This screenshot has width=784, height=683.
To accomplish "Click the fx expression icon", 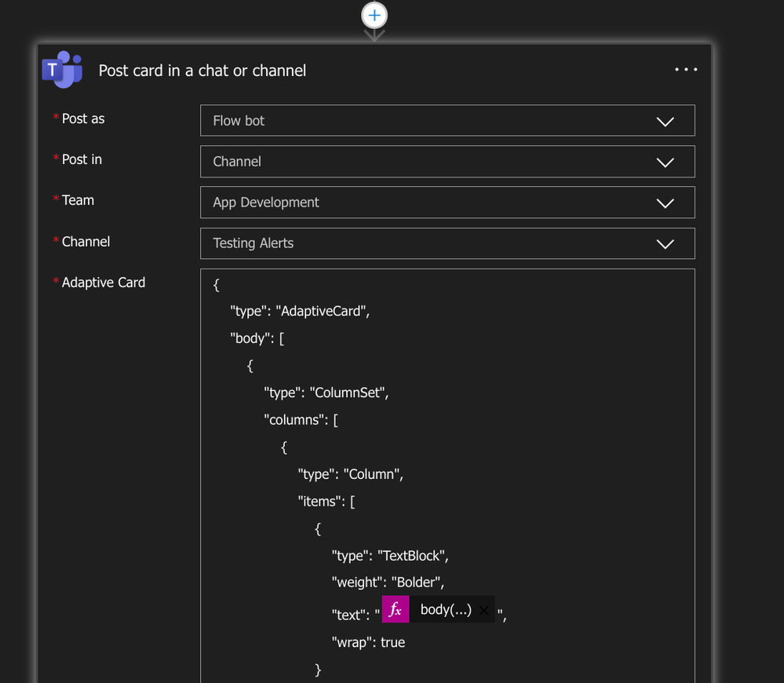I will [396, 609].
